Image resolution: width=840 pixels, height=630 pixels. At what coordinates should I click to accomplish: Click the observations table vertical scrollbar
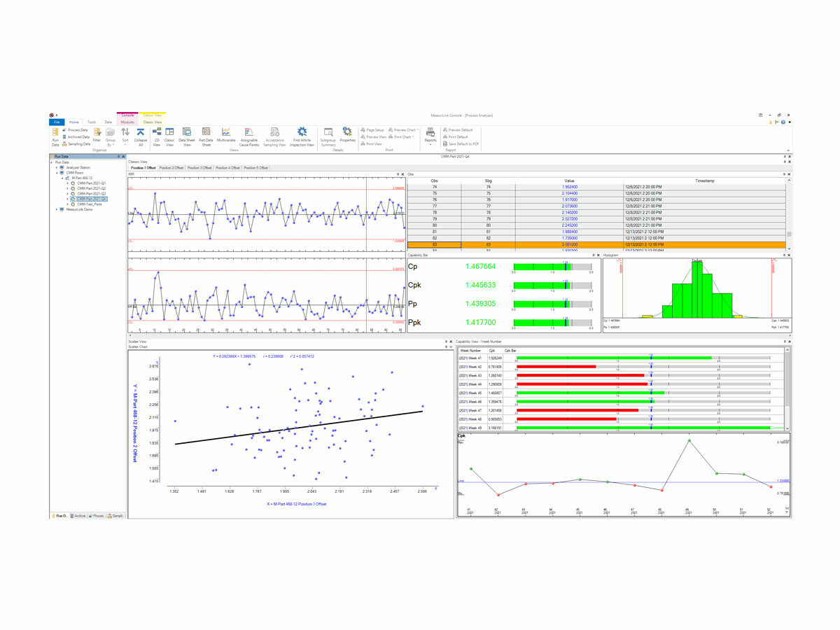point(789,216)
